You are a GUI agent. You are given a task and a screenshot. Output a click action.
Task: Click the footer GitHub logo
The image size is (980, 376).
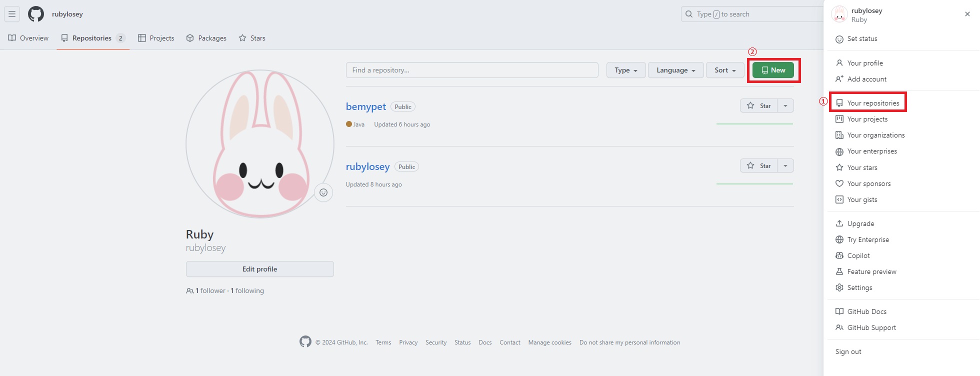(x=305, y=341)
